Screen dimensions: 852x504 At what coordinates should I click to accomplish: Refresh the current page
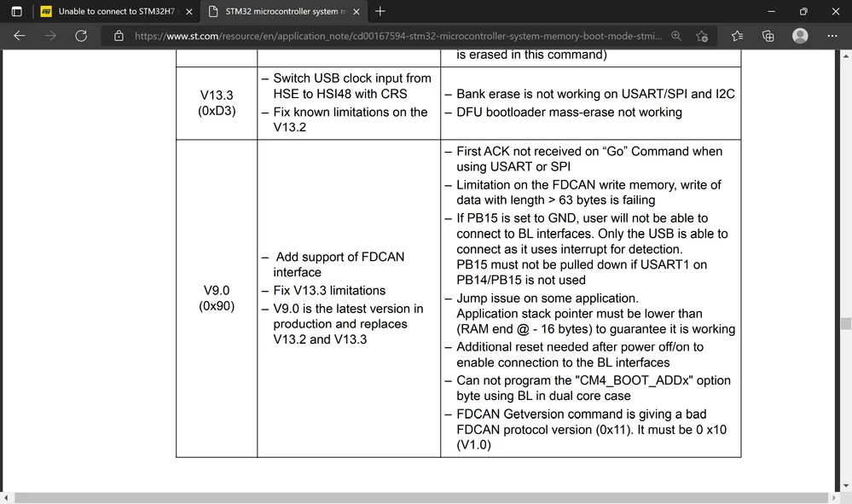click(81, 36)
